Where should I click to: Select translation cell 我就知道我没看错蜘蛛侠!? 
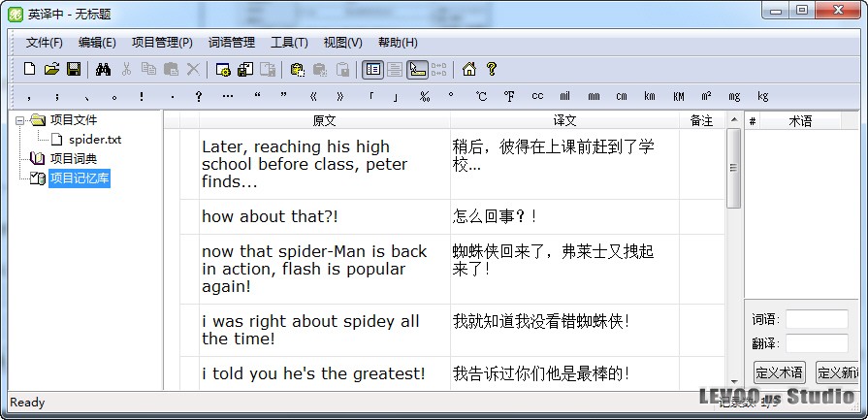tap(564, 331)
